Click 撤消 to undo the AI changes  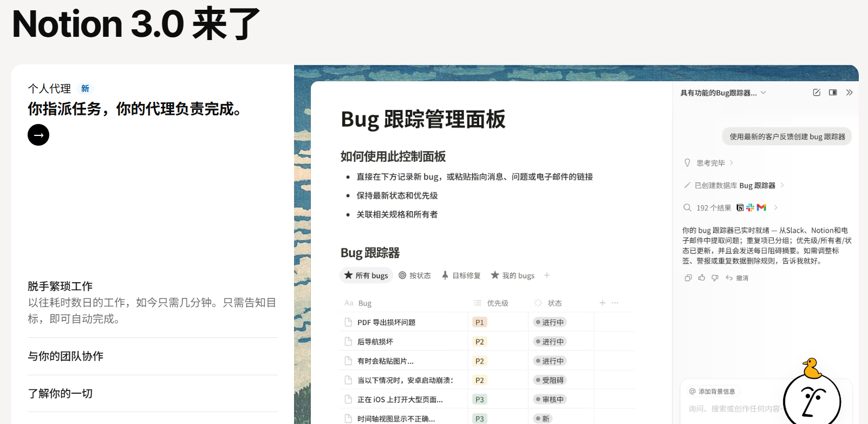click(738, 278)
